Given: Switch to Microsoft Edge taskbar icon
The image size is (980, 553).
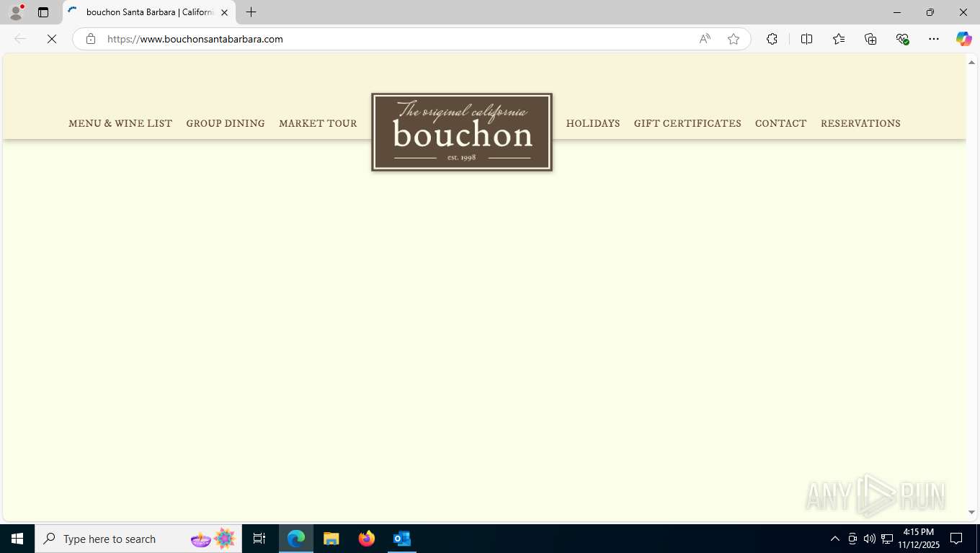Looking at the screenshot, I should click(x=296, y=539).
